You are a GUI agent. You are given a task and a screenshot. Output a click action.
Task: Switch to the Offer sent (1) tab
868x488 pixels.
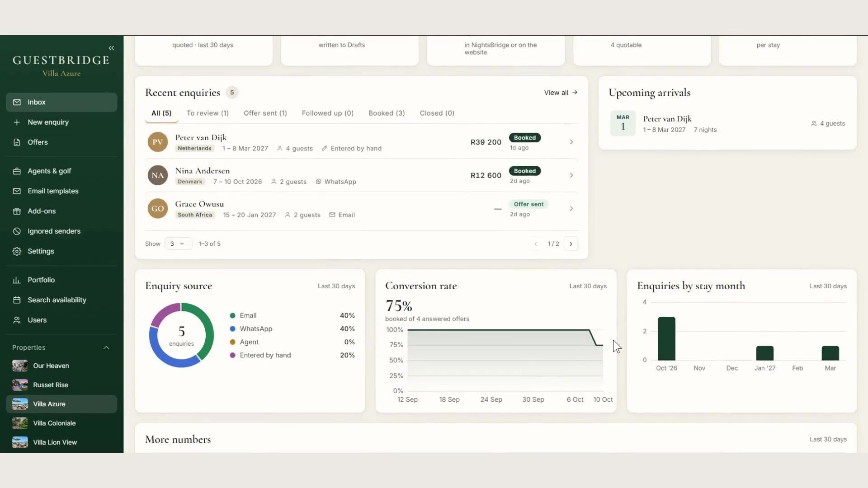coord(265,113)
